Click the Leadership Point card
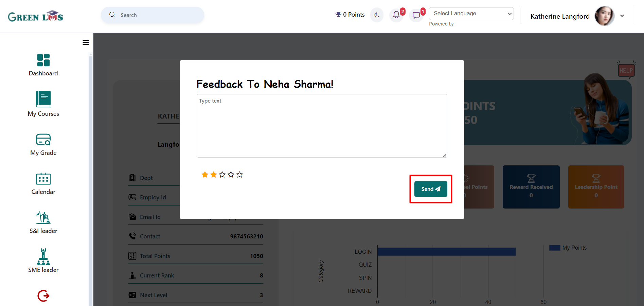This screenshot has width=644, height=306. [x=596, y=187]
